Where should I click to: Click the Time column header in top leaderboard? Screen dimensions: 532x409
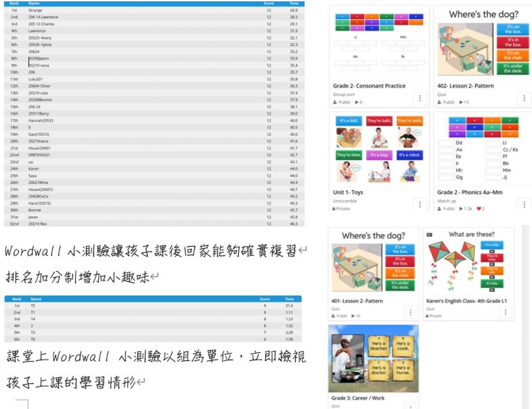click(x=294, y=3)
